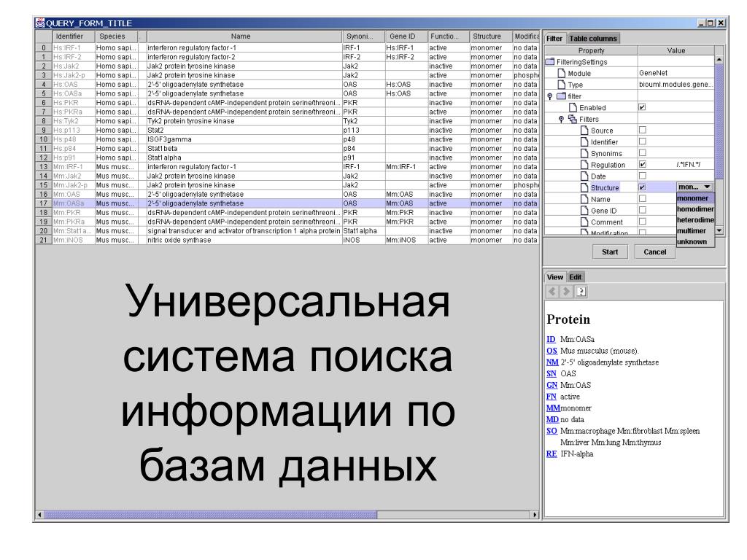This screenshot has height=560, width=747.
Task: Click the Name filter document icon
Action: click(x=584, y=198)
